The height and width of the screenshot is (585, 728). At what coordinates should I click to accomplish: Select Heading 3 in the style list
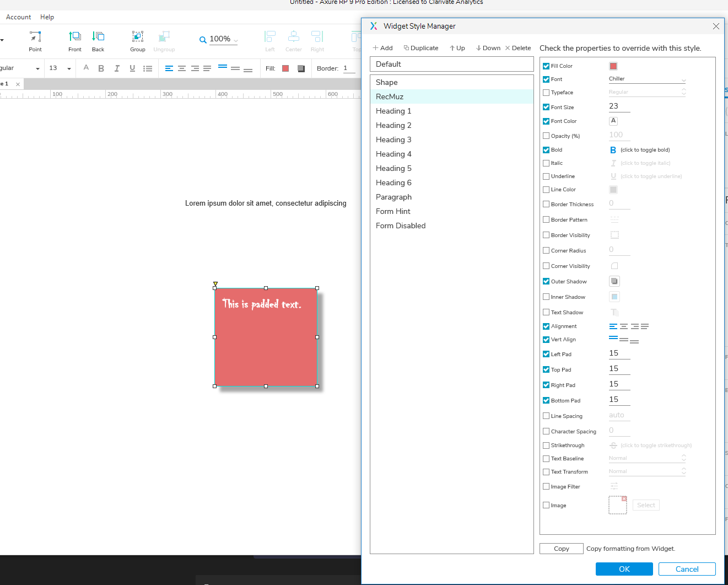[393, 140]
